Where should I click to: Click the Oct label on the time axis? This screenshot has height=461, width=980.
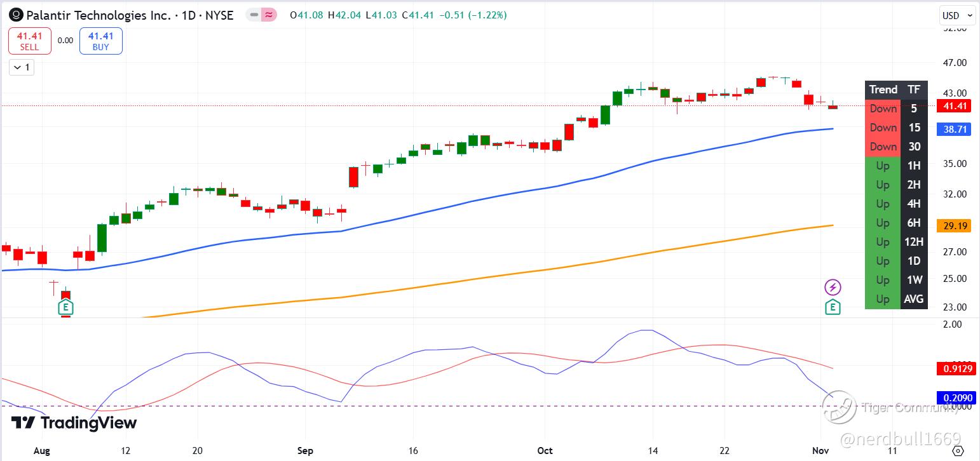(x=545, y=450)
